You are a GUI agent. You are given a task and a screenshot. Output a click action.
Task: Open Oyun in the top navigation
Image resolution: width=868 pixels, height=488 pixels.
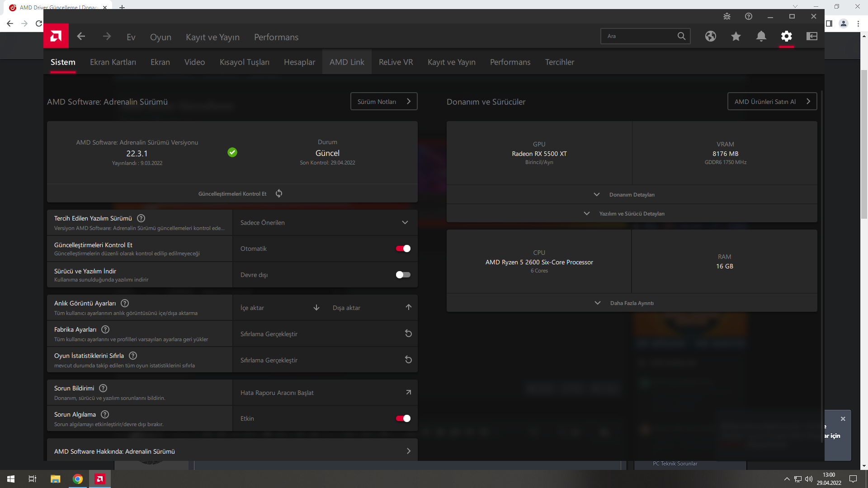pos(160,37)
